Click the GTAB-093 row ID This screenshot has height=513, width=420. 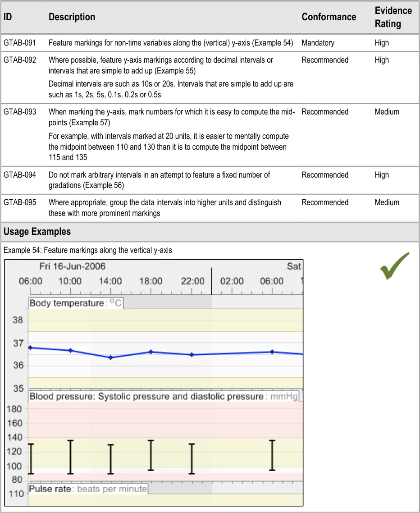coord(20,112)
